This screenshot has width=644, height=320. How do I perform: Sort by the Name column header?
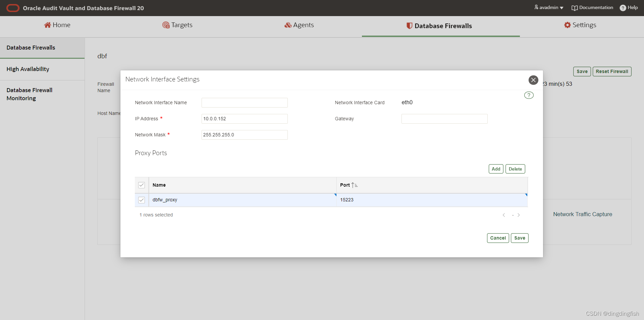pos(159,185)
